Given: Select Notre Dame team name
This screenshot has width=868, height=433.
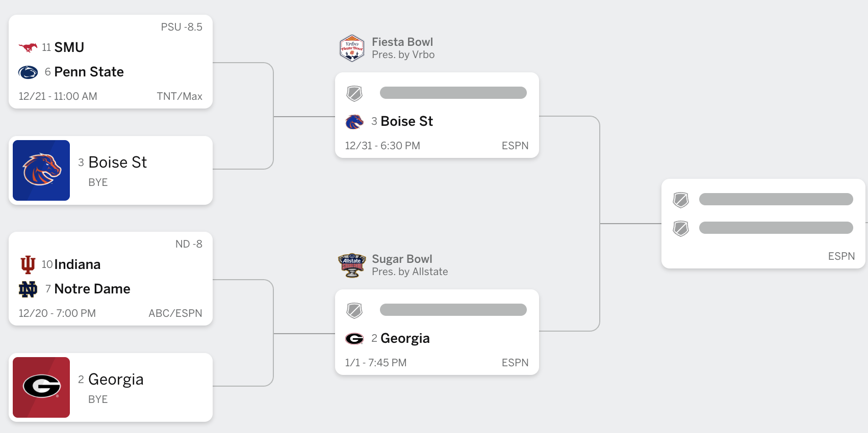Looking at the screenshot, I should (92, 289).
